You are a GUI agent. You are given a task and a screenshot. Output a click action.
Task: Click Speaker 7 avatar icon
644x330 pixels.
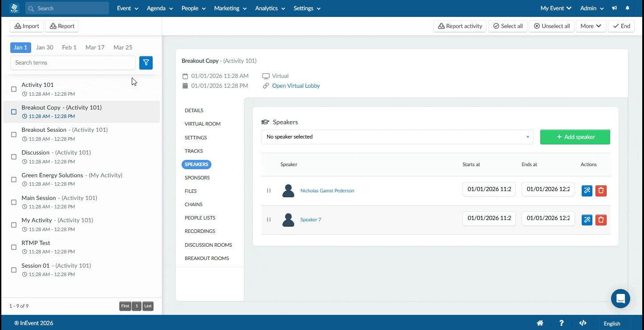288,220
